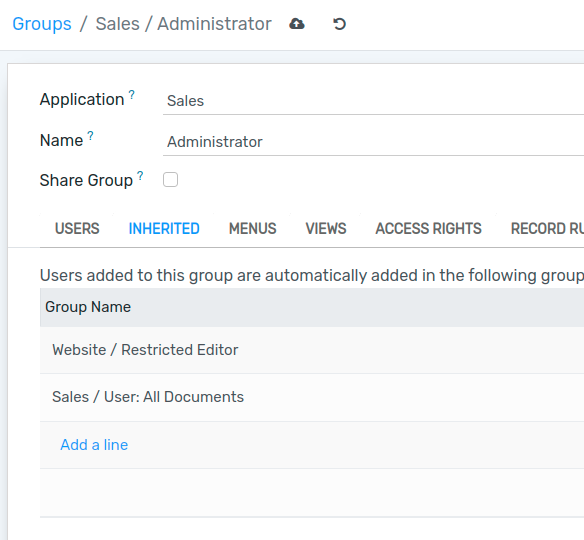Open the Record Rules tab
The height and width of the screenshot is (540, 584).
(547, 229)
